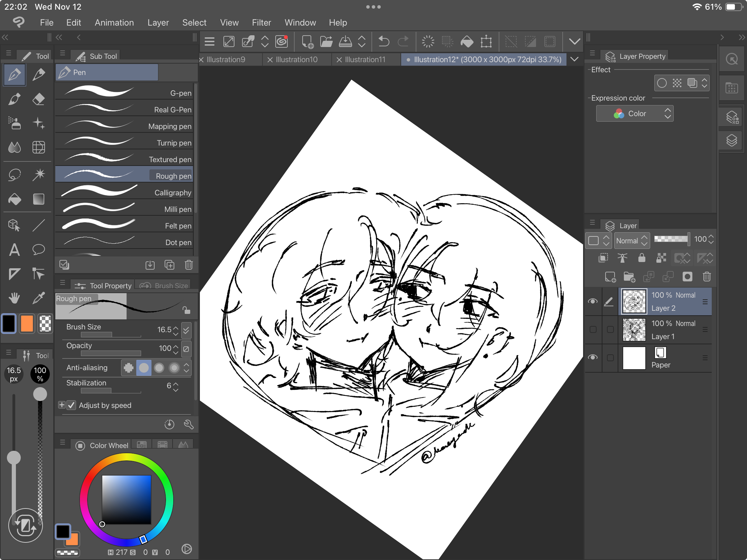Select the Fill bucket tool
747x560 pixels.
14,199
